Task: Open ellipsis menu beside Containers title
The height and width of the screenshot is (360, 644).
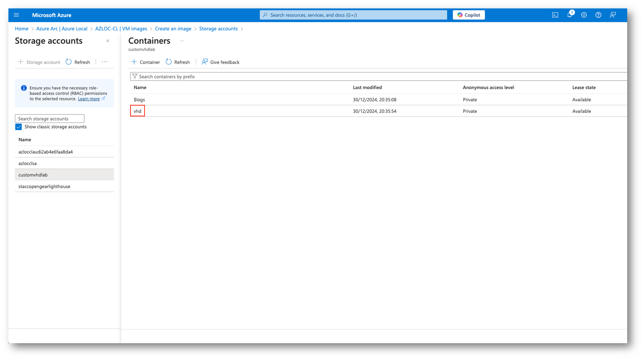Action: (x=182, y=41)
